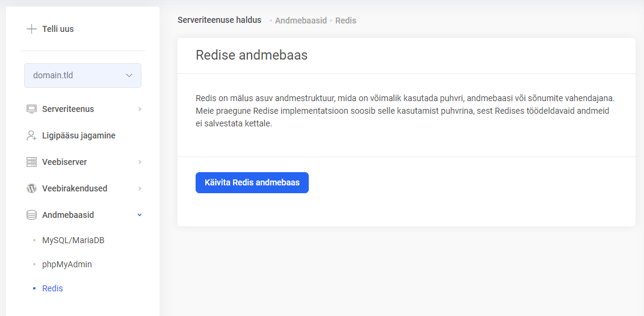
Task: Collapse the Andmebaasid section chevron
Action: click(x=140, y=215)
